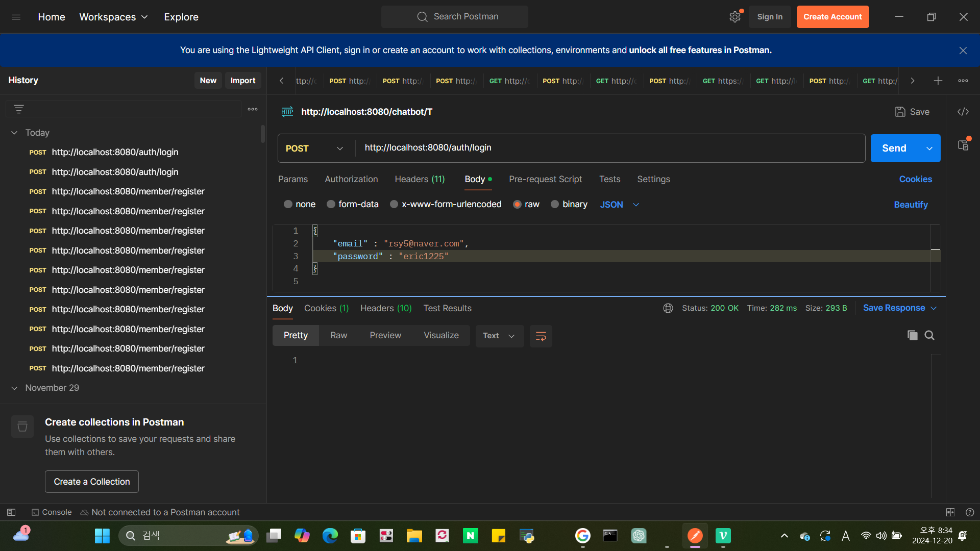Search the response with the magnifier icon
980x551 pixels.
click(x=929, y=335)
